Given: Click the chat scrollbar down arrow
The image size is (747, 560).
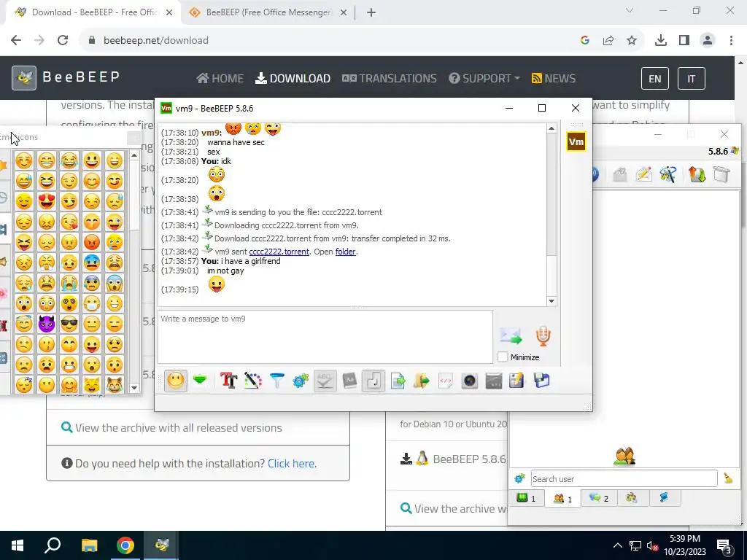Looking at the screenshot, I should [x=551, y=301].
